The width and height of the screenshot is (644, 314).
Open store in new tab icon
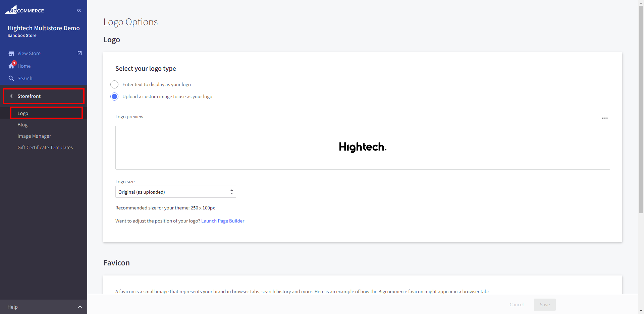coord(80,53)
